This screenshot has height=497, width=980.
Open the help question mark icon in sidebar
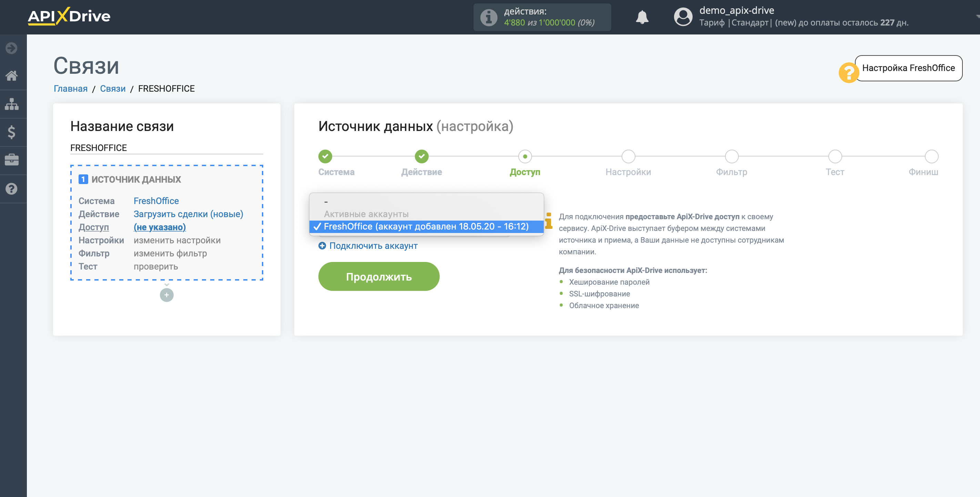click(x=11, y=189)
